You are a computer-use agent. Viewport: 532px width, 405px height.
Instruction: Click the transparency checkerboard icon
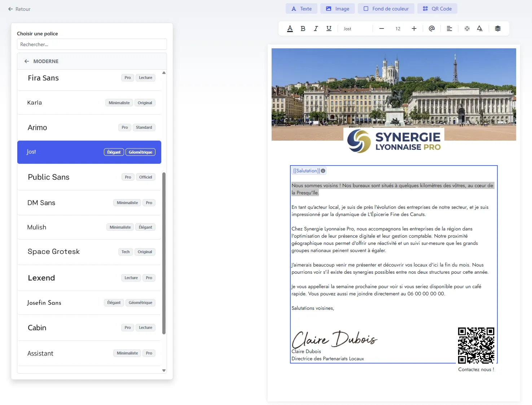[x=467, y=28]
